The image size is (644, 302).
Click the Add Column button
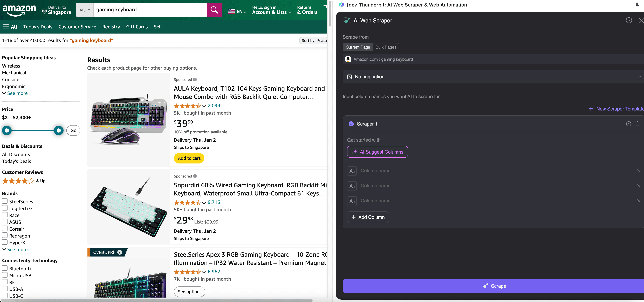coord(368,217)
